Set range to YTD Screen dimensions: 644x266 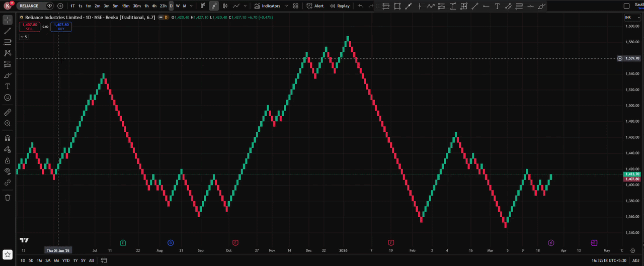point(66,260)
